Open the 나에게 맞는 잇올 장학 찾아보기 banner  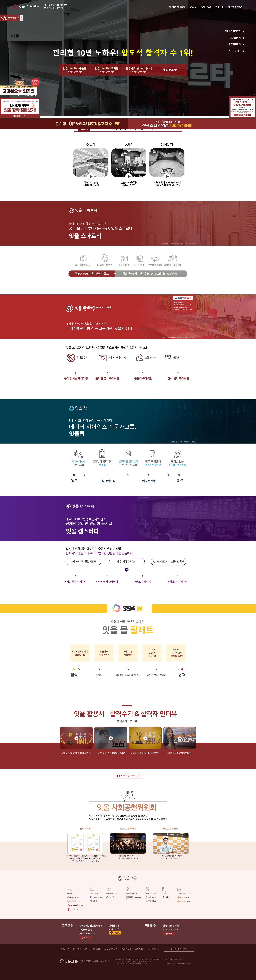[x=20, y=108]
